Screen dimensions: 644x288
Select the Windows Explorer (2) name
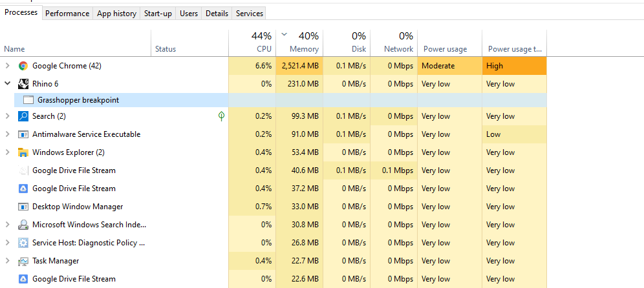[x=69, y=152]
